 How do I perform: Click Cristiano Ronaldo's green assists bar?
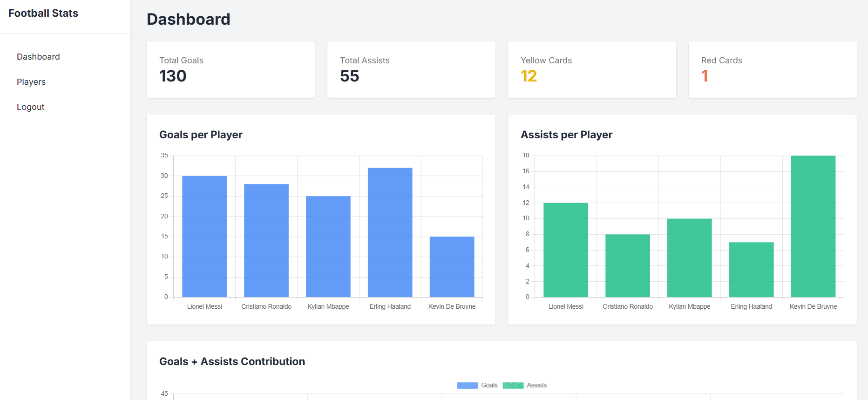click(628, 265)
